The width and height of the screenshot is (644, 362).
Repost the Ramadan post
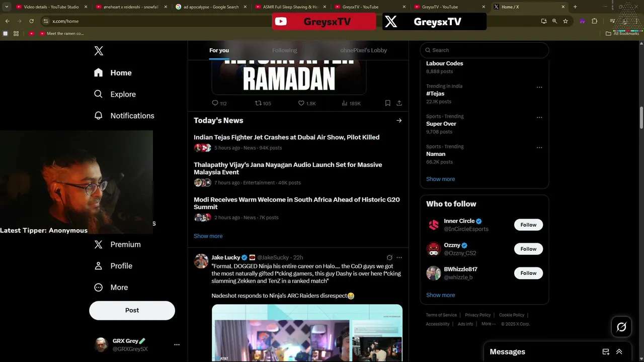[263, 103]
